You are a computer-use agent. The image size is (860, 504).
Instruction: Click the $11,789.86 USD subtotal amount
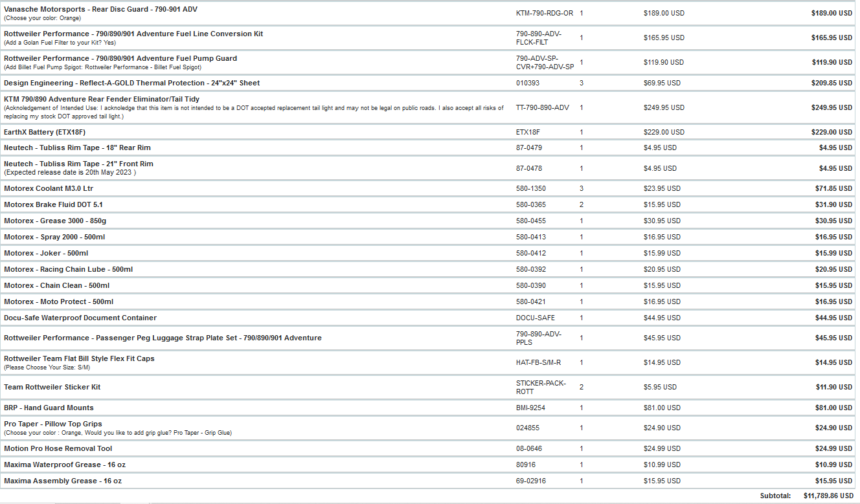point(827,496)
